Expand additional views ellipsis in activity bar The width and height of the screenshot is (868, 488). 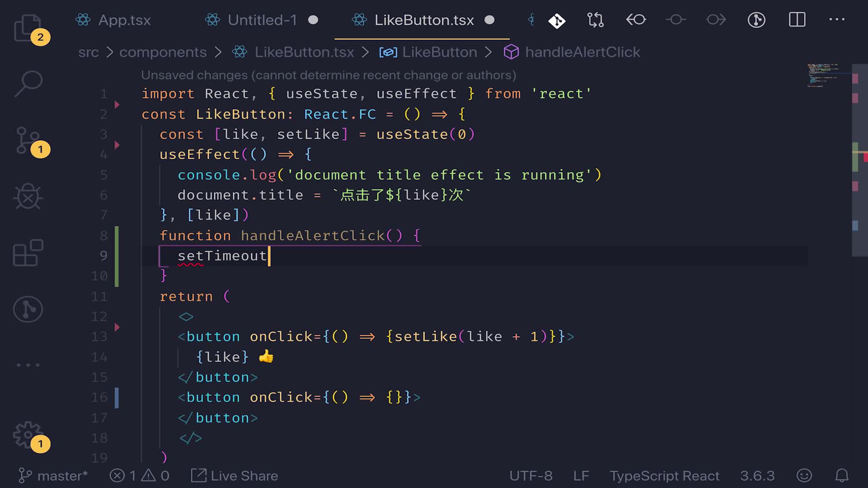pyautogui.click(x=28, y=365)
